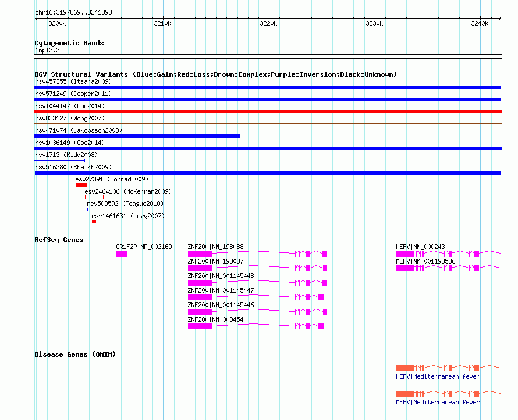Select MEFV|NM_001198536 transcript label
Screen dimensions: 518x420
pos(426,261)
